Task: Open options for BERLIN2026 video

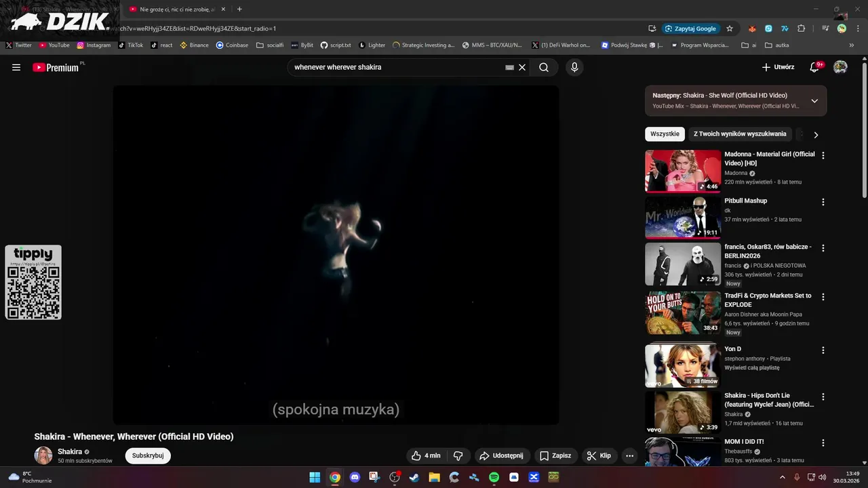Action: pos(823,248)
